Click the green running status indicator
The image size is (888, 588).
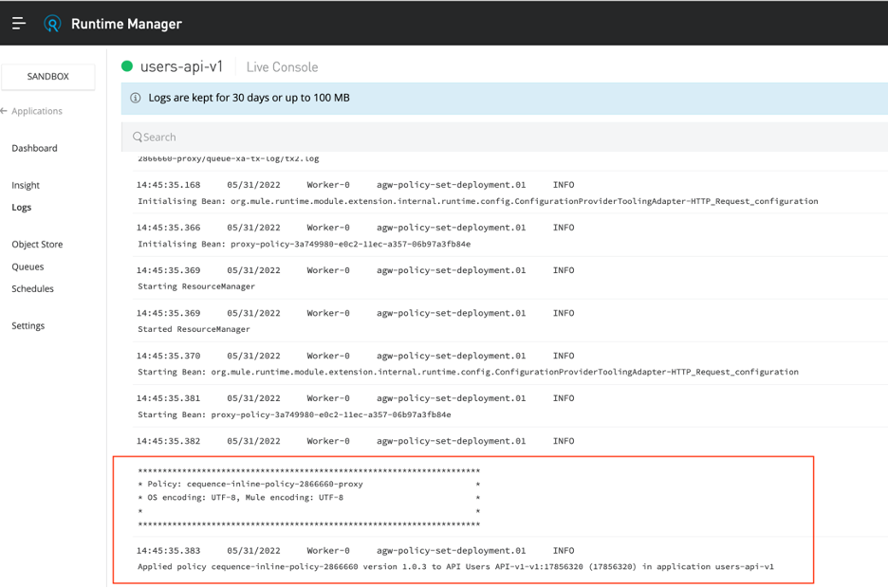coord(127,66)
